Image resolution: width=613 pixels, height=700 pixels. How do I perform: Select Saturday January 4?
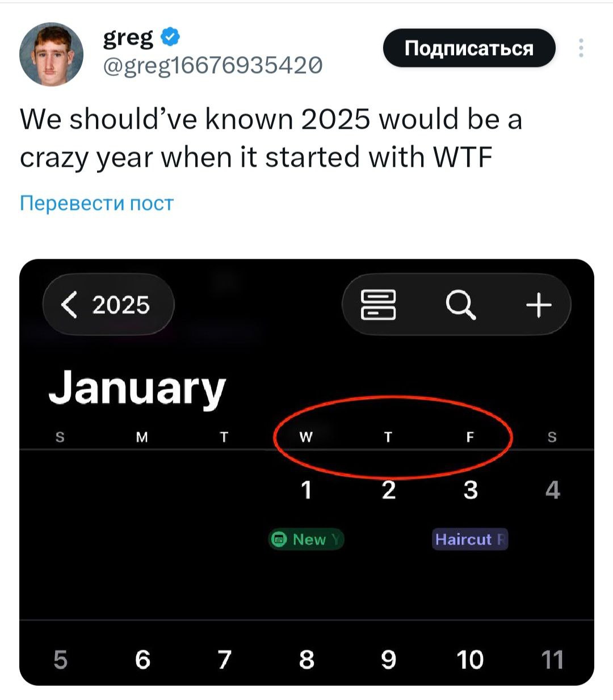click(x=552, y=490)
